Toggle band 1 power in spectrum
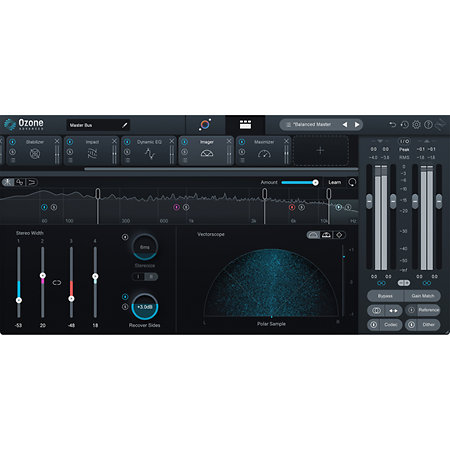Image resolution: width=450 pixels, height=450 pixels. click(44, 207)
